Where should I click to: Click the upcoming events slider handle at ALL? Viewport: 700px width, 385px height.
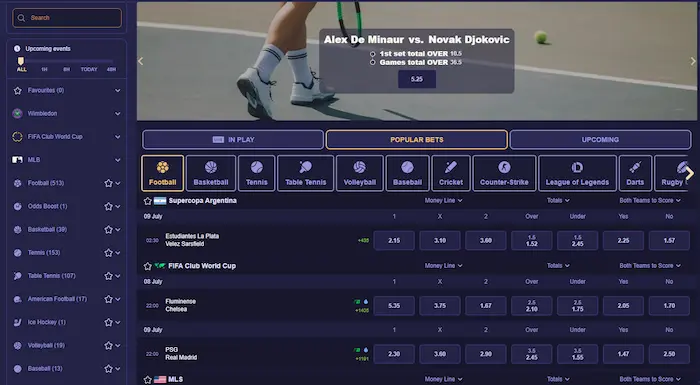click(x=21, y=61)
